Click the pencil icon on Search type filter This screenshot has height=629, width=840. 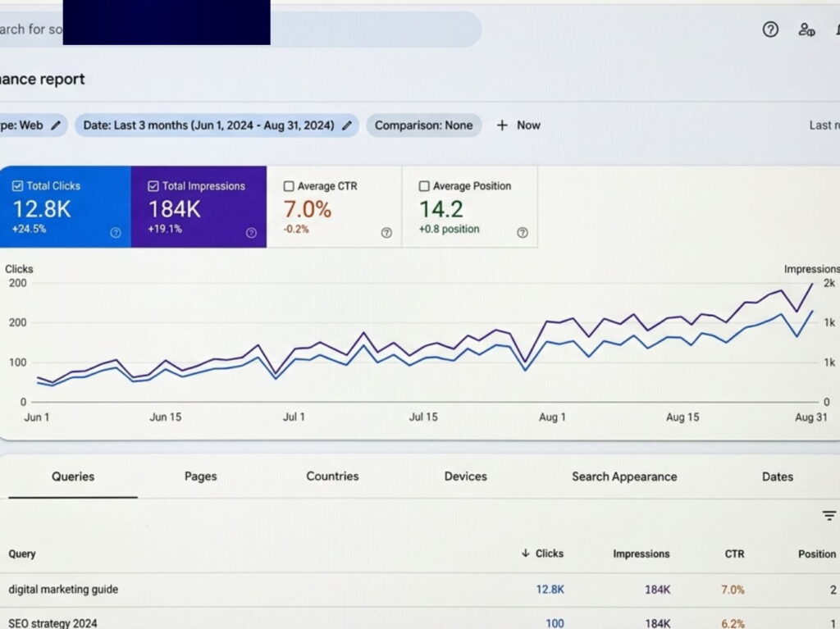(x=54, y=125)
